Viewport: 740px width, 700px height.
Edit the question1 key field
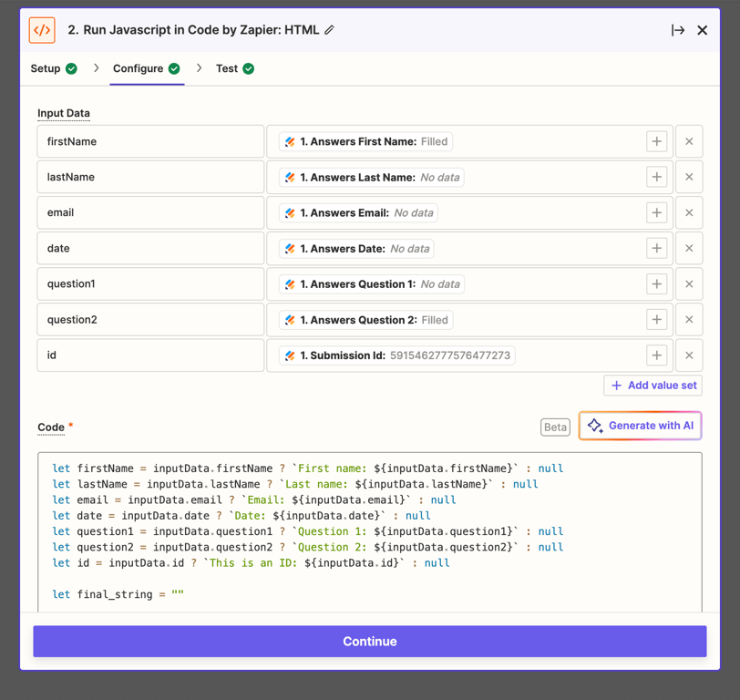(150, 284)
